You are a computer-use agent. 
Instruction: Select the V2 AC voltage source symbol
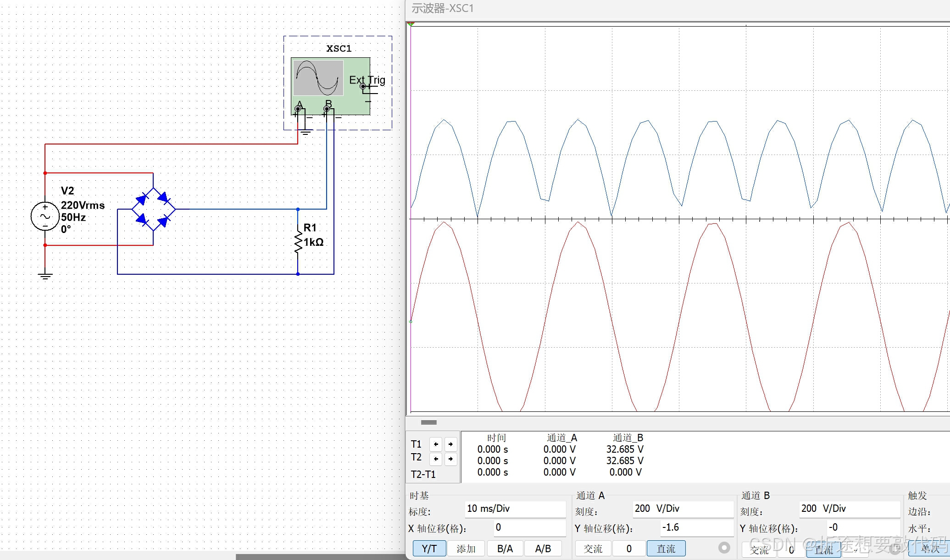pos(45,216)
